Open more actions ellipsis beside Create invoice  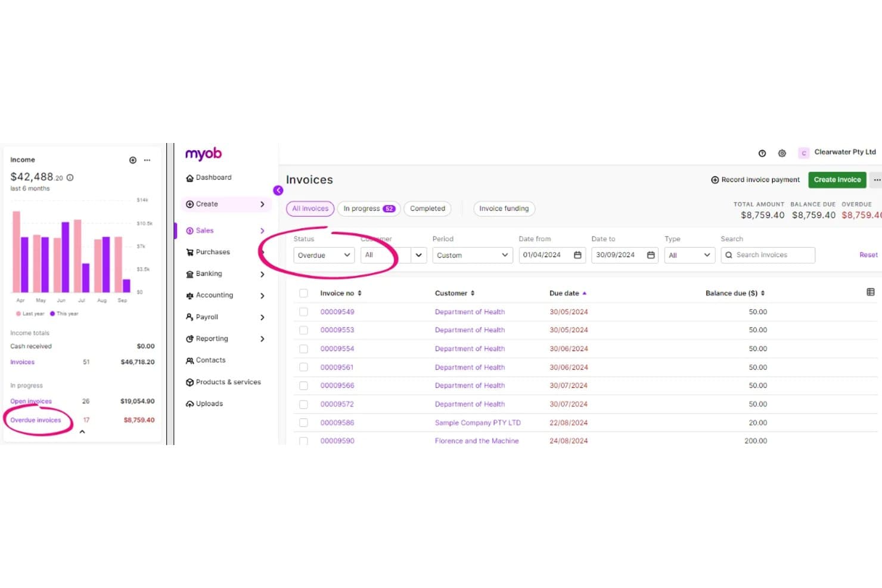point(877,180)
